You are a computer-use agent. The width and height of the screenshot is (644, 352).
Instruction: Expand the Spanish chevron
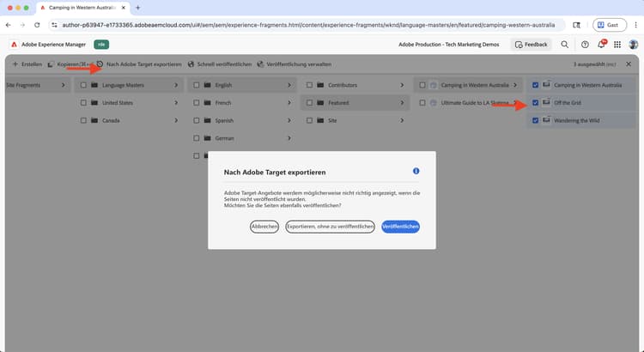click(289, 120)
